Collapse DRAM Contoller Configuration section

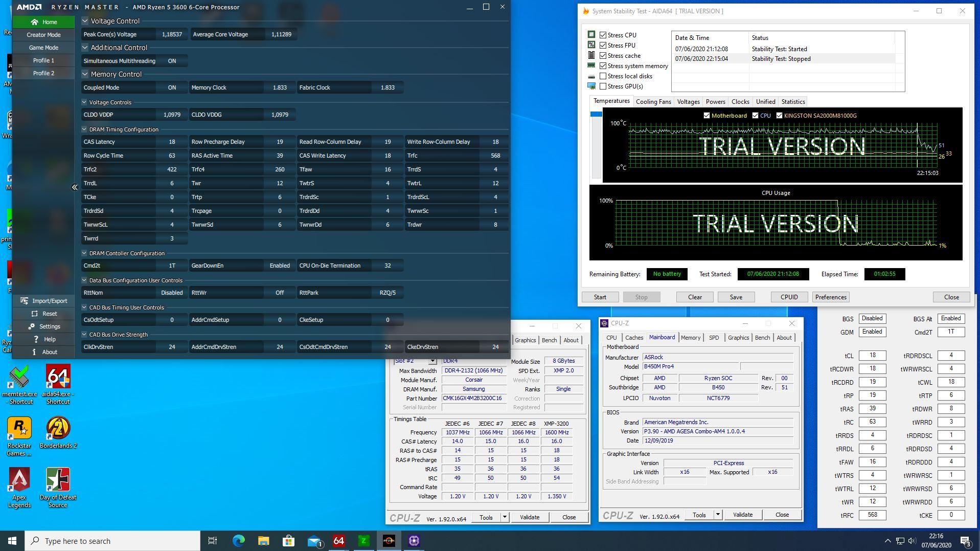click(x=84, y=253)
